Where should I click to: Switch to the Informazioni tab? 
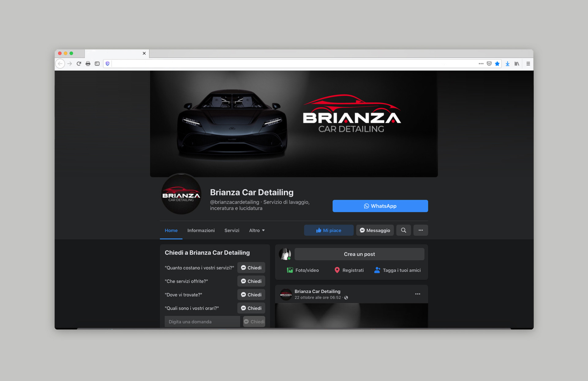coord(201,230)
